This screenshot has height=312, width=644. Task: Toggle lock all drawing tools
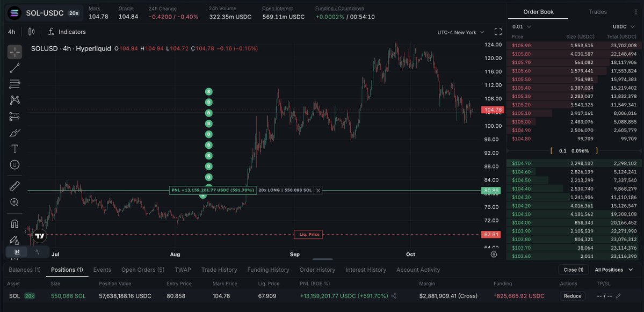[15, 240]
